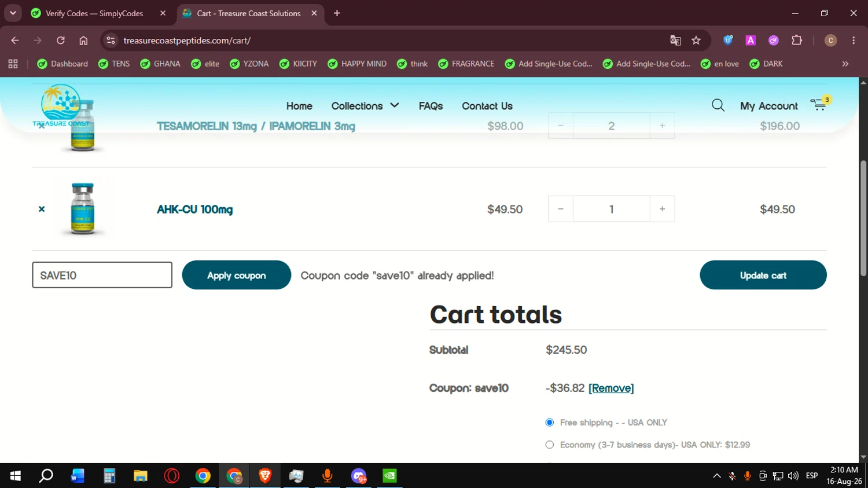Go to the Home nav item
Screen dimensions: 868x488
(x=299, y=106)
